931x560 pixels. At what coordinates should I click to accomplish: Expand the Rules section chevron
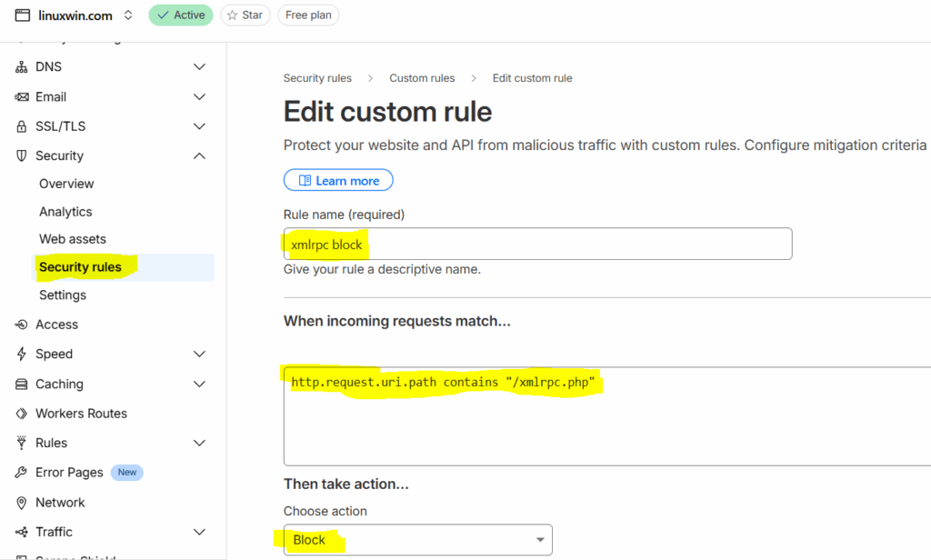click(199, 443)
